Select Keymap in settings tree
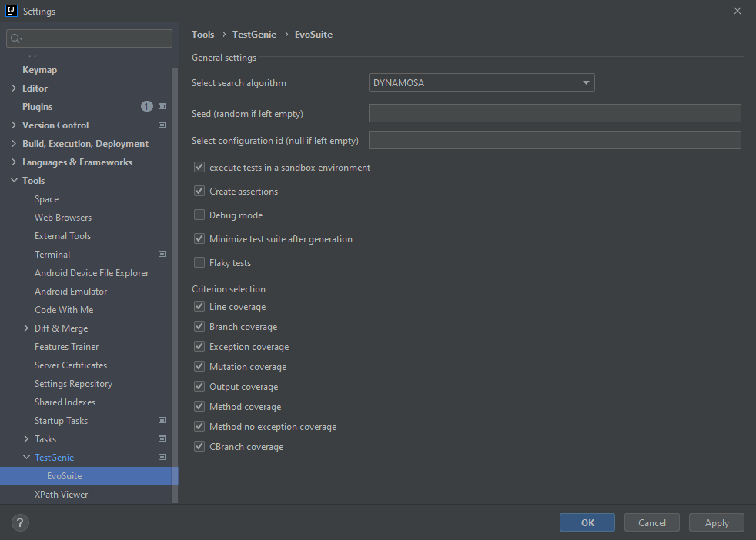 tap(39, 70)
